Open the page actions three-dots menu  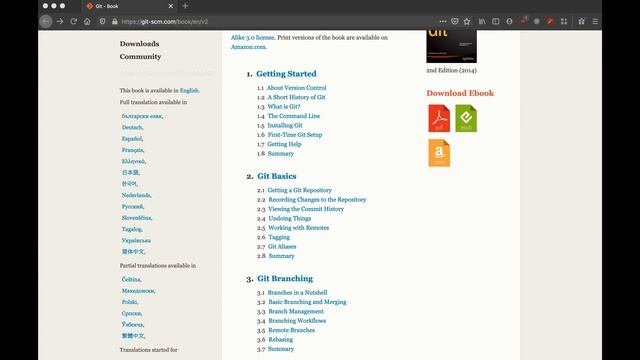coord(442,21)
